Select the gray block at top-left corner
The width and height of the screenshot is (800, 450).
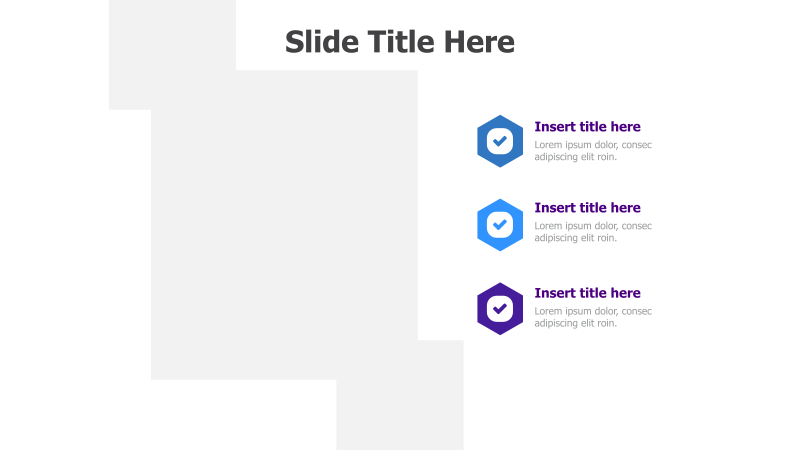172,55
